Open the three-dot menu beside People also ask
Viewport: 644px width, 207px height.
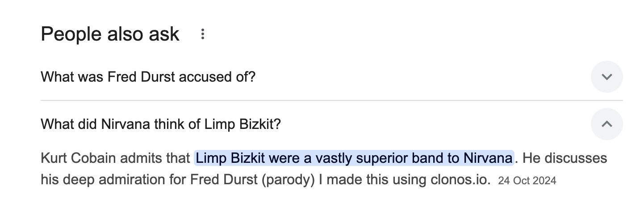tap(203, 34)
